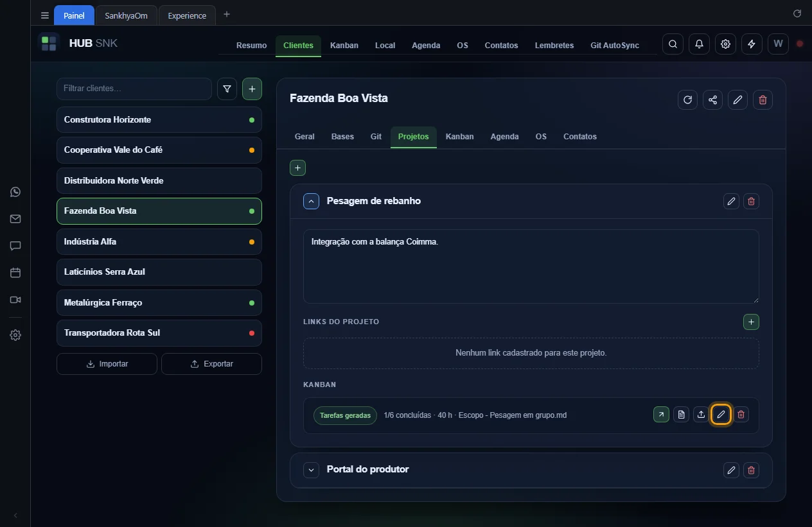Select client Distribuidora Norte Verde
The width and height of the screenshot is (812, 527).
click(159, 181)
